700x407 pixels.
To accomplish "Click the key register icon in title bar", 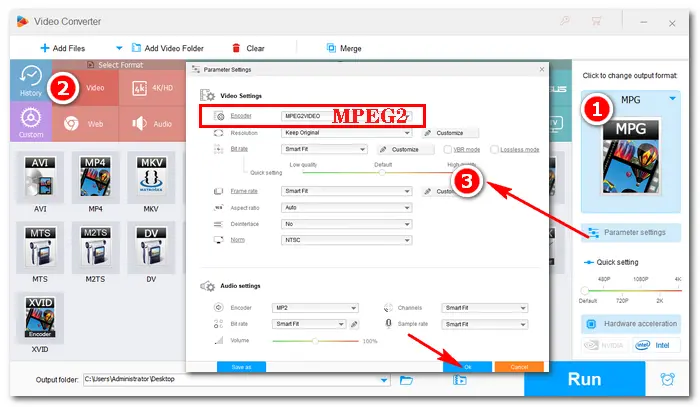I will tap(565, 21).
